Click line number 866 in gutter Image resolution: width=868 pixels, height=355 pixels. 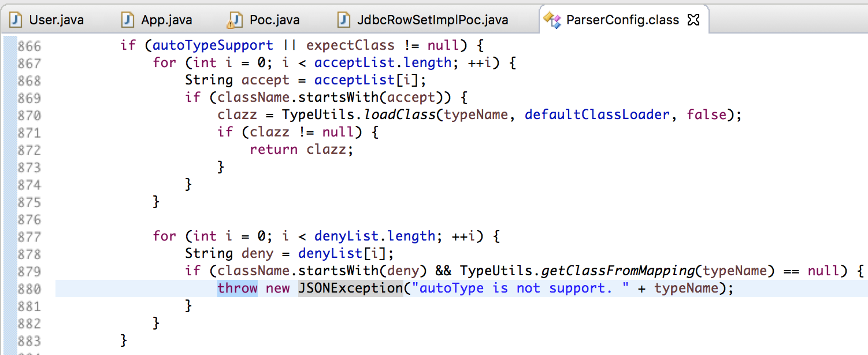(29, 45)
